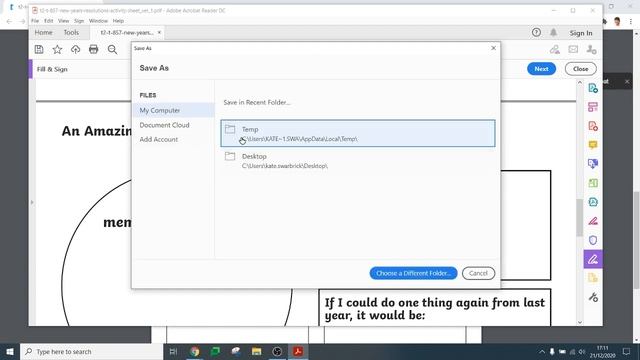Viewport: 640px width, 360px height.
Task: Show hidden system tray icons
Action: click(542, 351)
